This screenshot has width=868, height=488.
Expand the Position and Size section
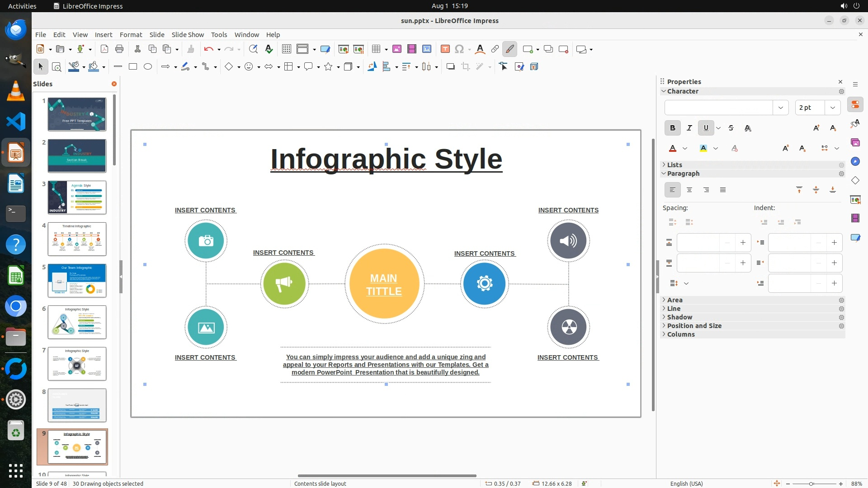pos(694,326)
